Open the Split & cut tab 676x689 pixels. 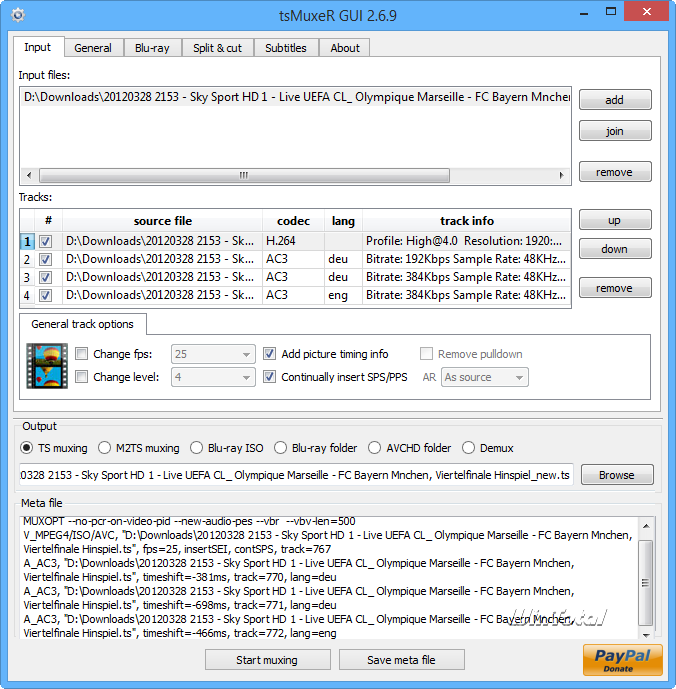coord(218,48)
